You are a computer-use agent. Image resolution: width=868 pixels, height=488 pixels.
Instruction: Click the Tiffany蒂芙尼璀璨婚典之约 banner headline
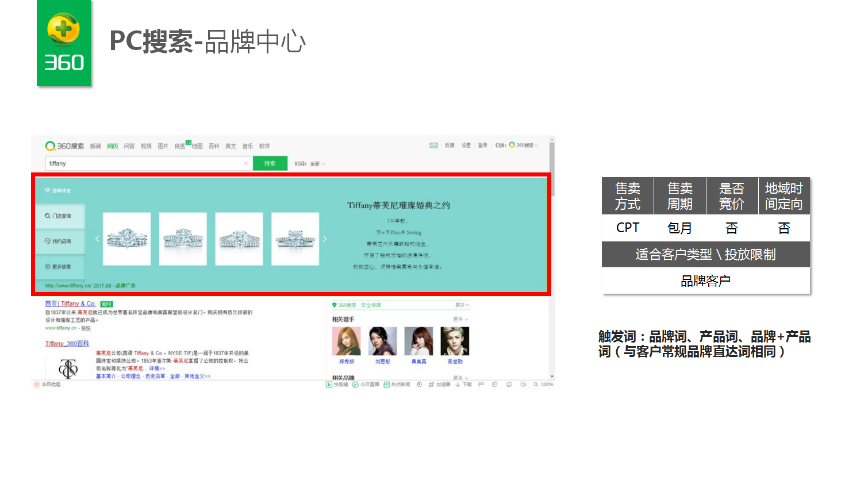pos(398,205)
